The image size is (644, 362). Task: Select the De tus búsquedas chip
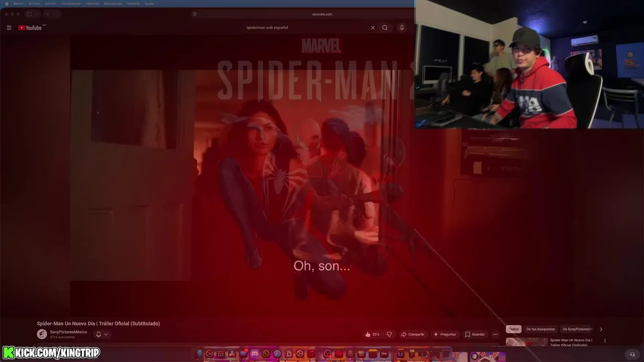[540, 329]
